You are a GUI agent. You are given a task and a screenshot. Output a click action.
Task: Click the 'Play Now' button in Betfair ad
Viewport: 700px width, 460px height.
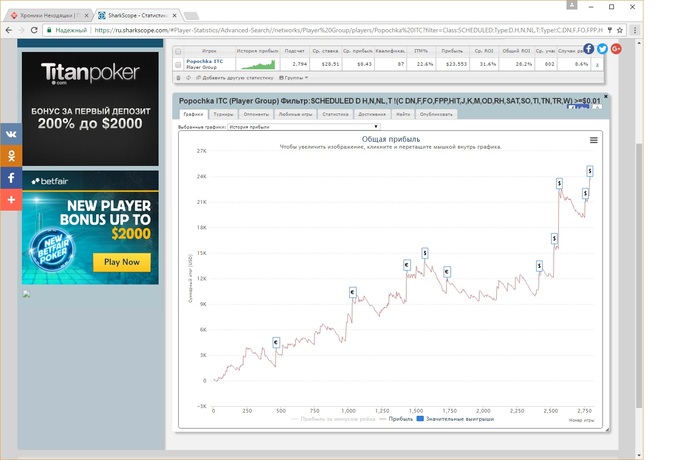point(122,262)
